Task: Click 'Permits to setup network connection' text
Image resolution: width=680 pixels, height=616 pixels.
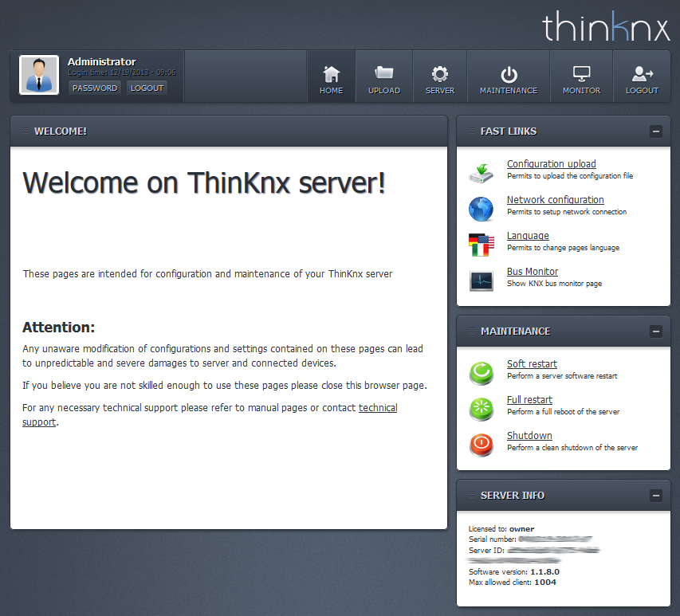Action: (x=567, y=212)
